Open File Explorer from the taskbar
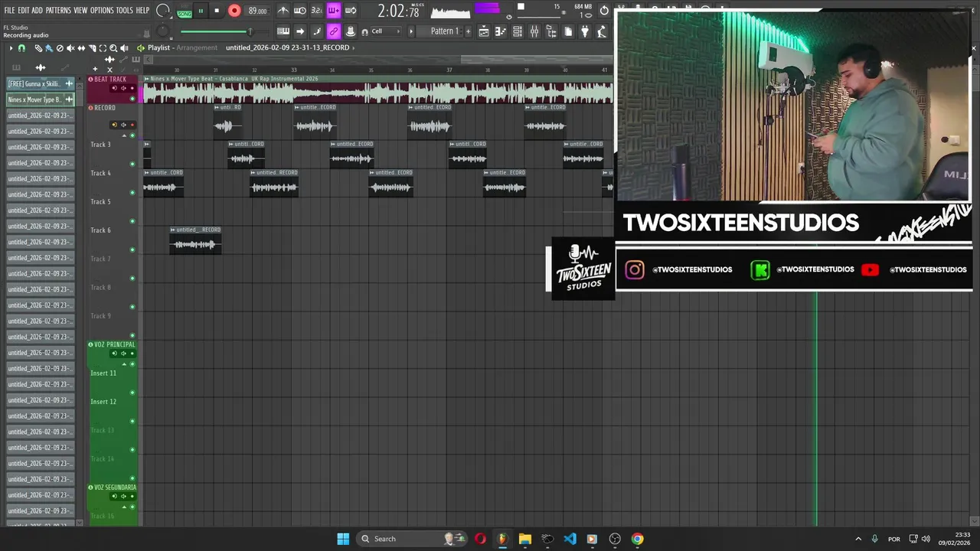 click(524, 539)
